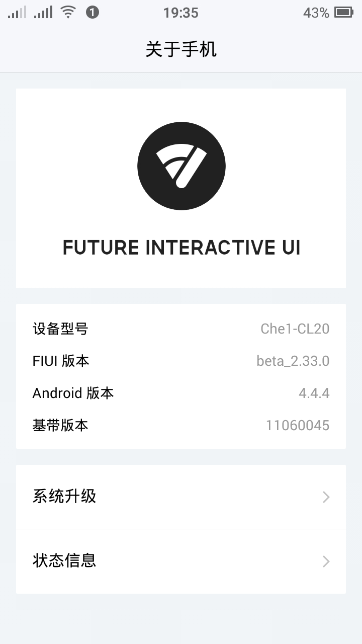Tap the 43% battery percentage
The image size is (362, 644).
316,13
